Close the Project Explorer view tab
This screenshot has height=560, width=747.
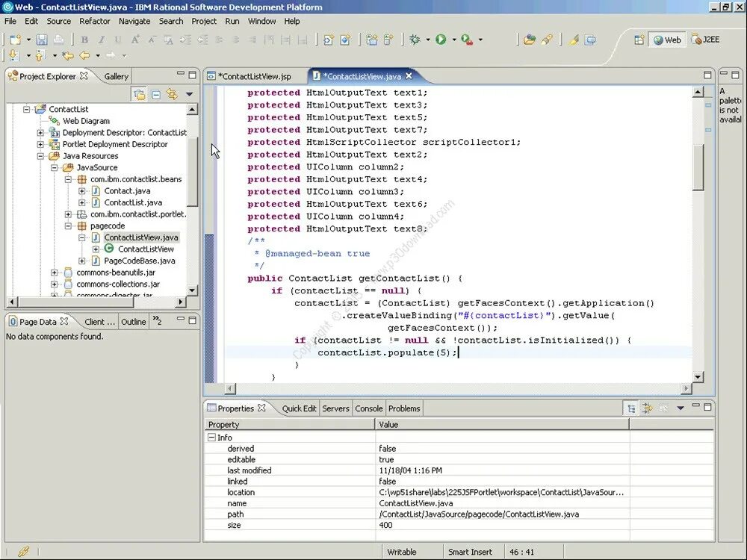click(x=84, y=75)
